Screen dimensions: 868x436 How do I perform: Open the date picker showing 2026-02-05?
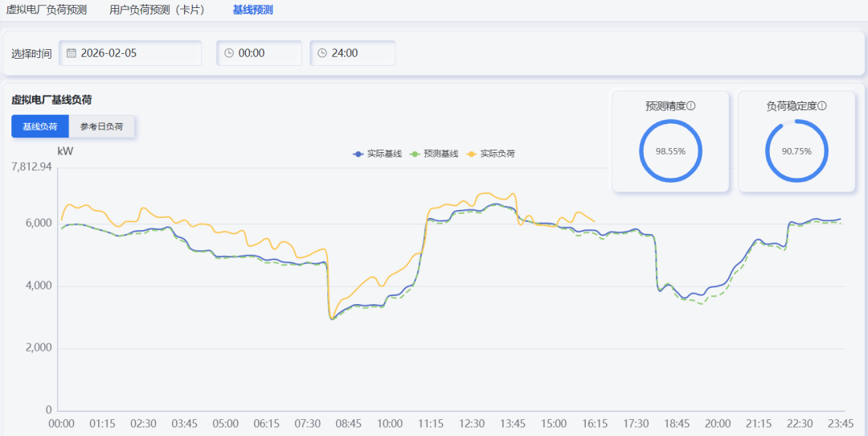tap(130, 53)
